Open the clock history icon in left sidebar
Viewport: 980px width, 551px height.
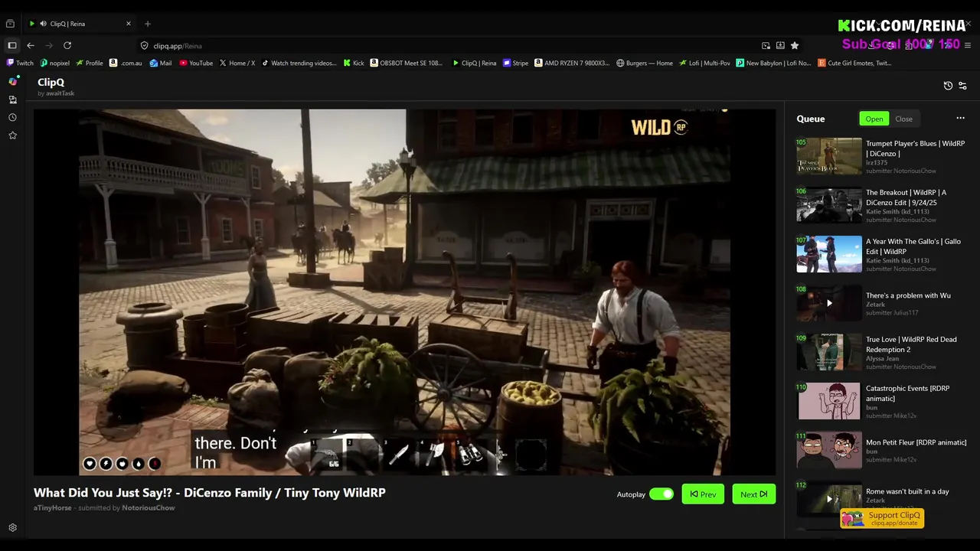click(12, 118)
